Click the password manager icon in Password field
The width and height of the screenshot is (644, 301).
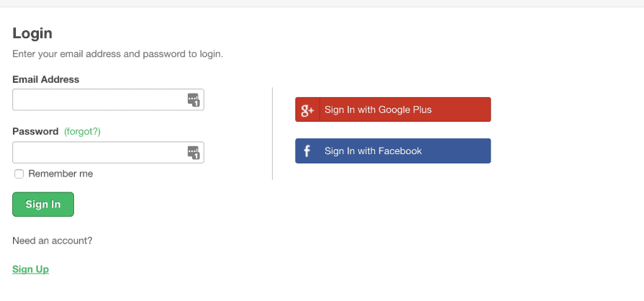click(193, 152)
